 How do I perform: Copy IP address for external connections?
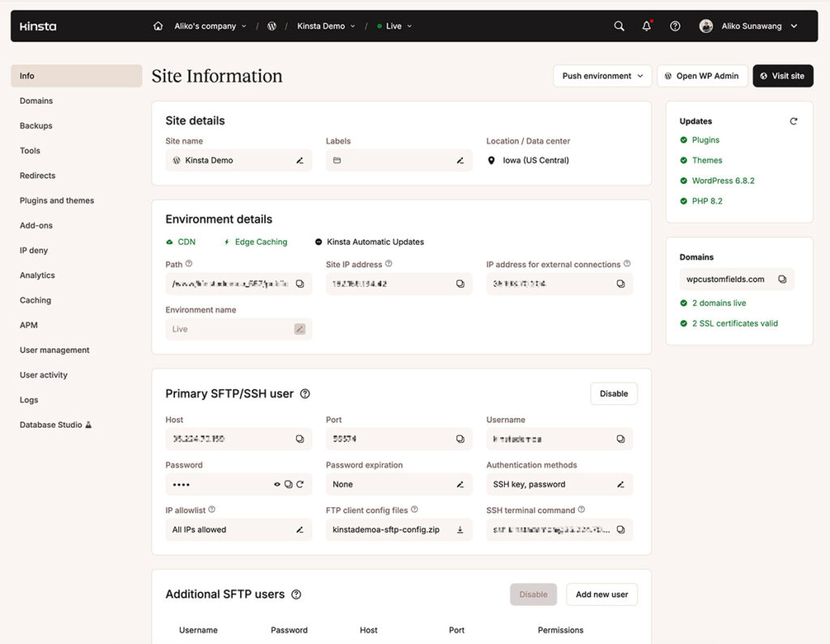click(x=620, y=284)
